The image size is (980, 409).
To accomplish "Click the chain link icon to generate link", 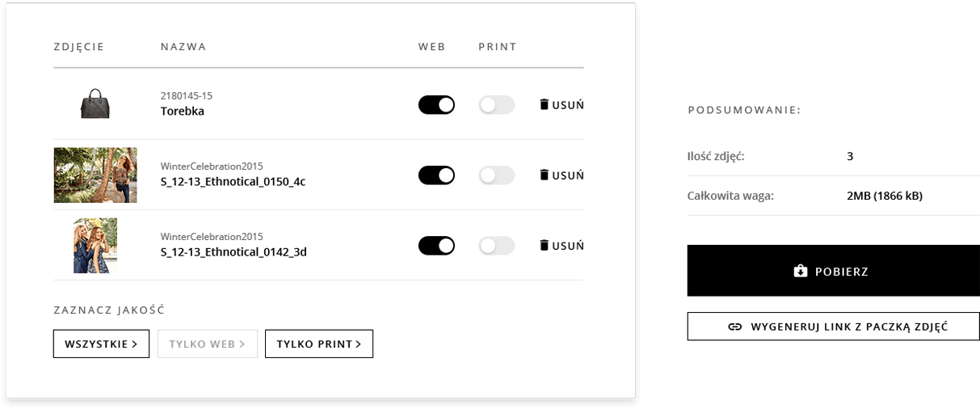I will tap(734, 327).
